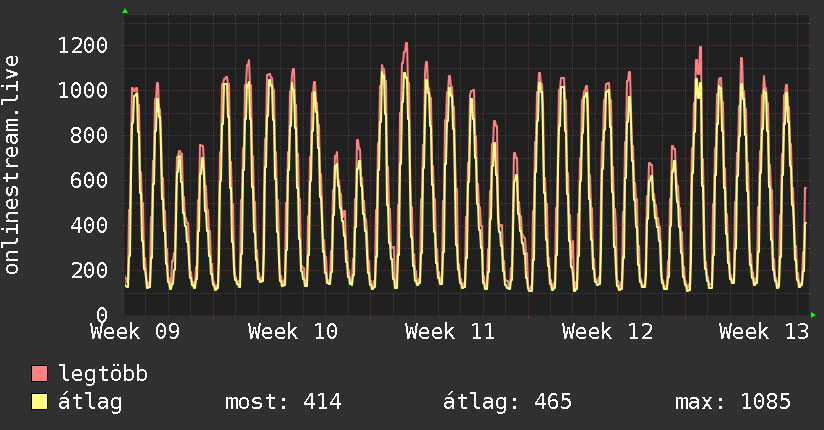Click the 1000 y-axis value
This screenshot has width=824, height=430.
point(83,90)
